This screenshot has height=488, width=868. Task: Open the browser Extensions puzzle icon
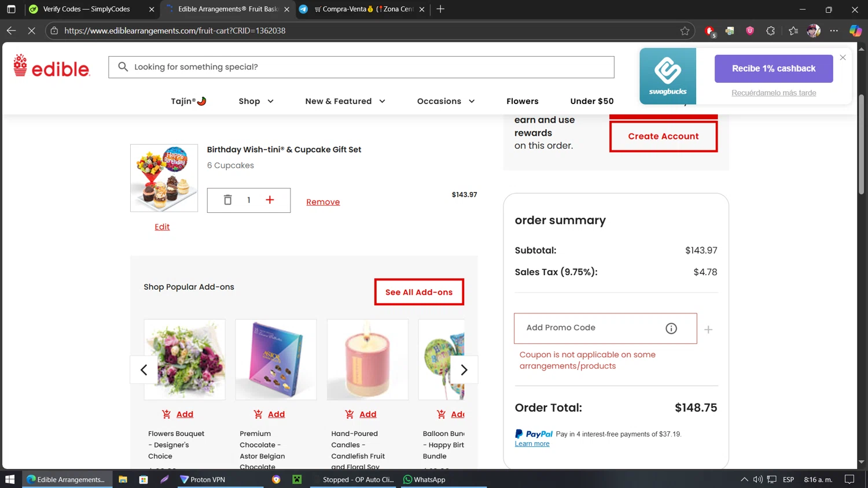(x=770, y=31)
